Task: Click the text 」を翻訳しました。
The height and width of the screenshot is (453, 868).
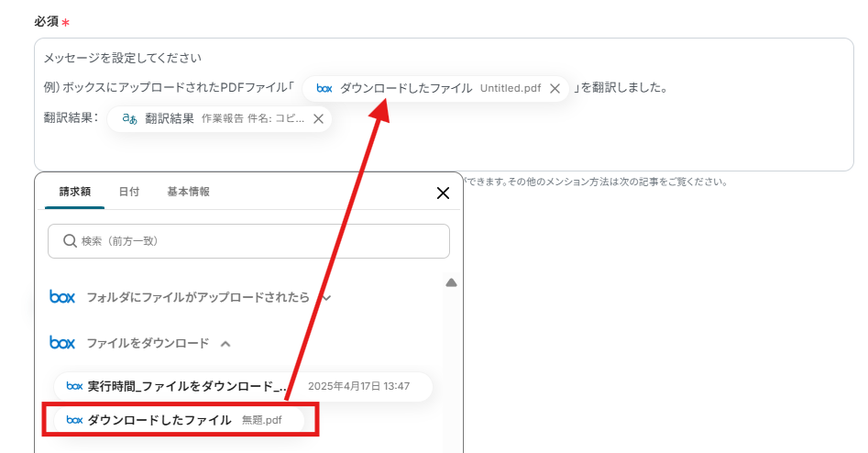Action: (620, 87)
